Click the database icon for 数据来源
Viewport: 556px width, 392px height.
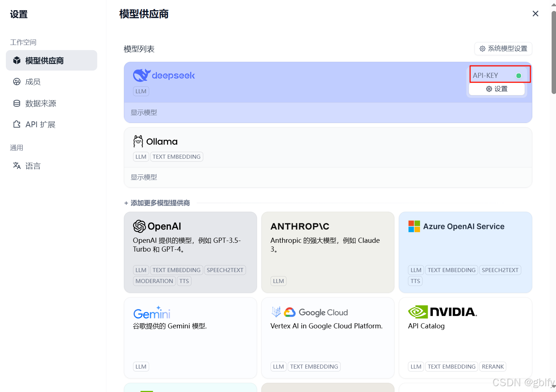pyautogui.click(x=17, y=103)
